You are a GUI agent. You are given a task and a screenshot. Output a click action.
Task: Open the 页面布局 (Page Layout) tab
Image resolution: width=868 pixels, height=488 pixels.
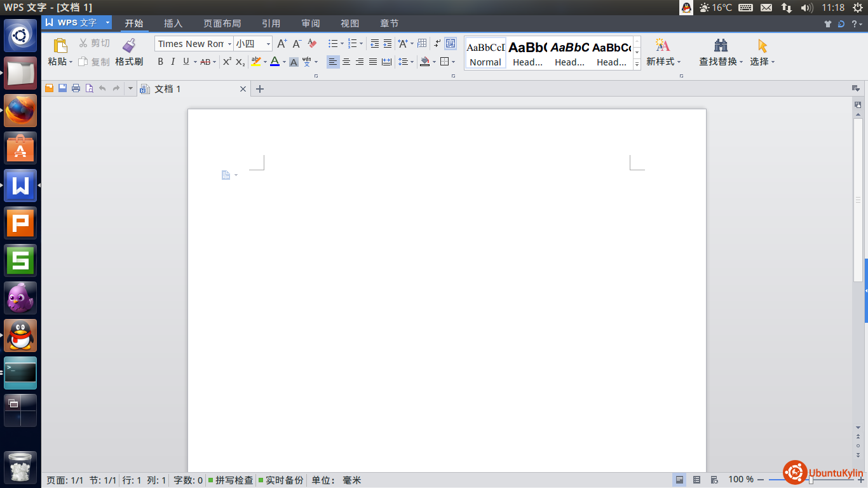[222, 24]
